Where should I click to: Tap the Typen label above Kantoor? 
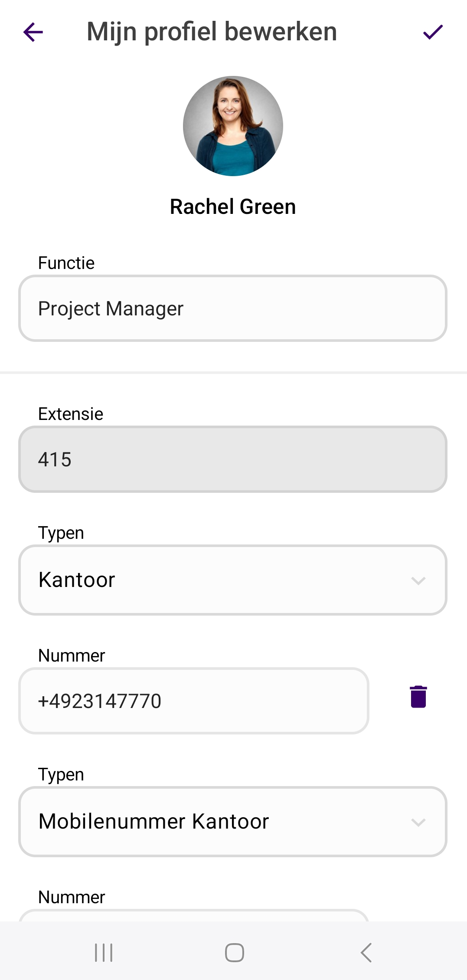61,533
